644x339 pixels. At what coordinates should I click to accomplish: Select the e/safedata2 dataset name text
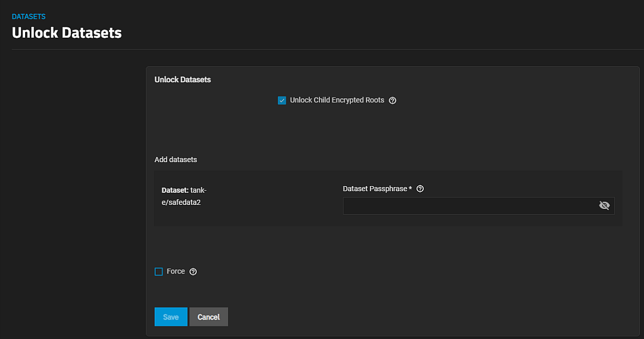(181, 203)
